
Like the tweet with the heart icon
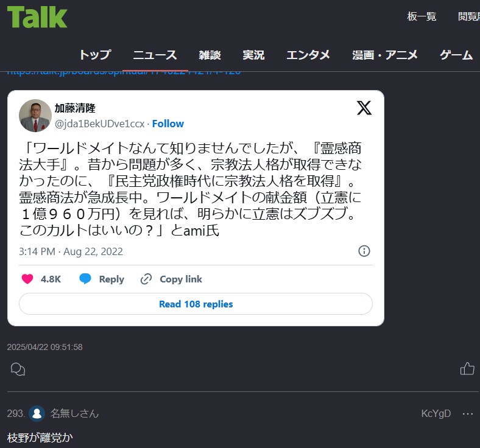pyautogui.click(x=27, y=279)
